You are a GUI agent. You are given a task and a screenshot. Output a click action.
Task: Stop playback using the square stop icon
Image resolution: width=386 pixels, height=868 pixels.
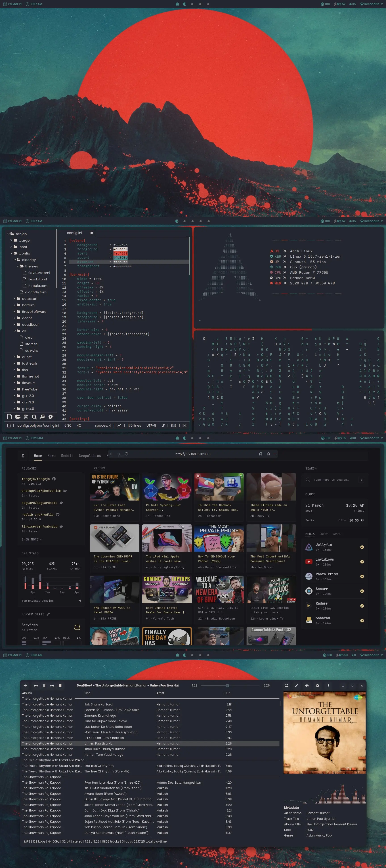60,685
